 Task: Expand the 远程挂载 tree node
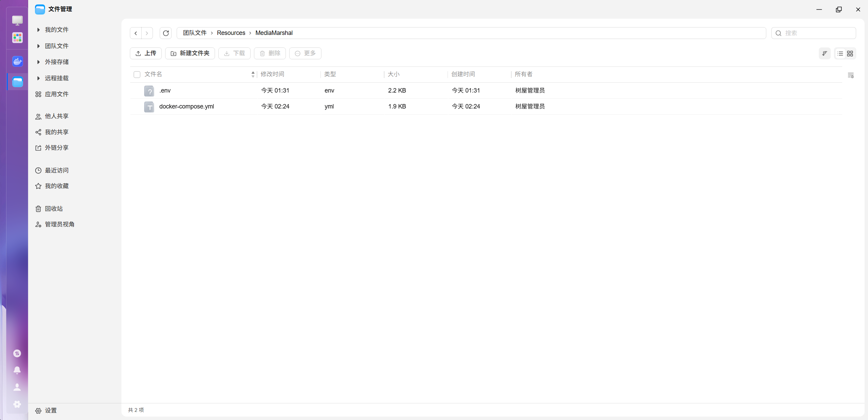38,78
